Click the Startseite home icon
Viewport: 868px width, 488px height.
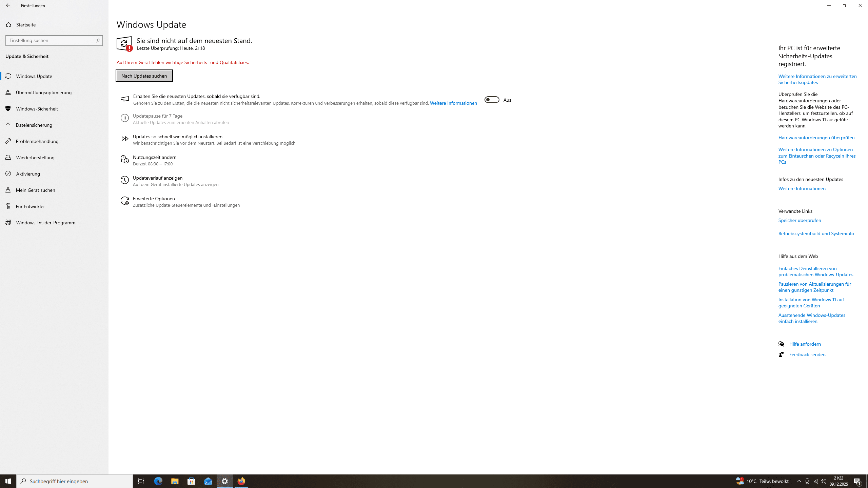point(8,25)
